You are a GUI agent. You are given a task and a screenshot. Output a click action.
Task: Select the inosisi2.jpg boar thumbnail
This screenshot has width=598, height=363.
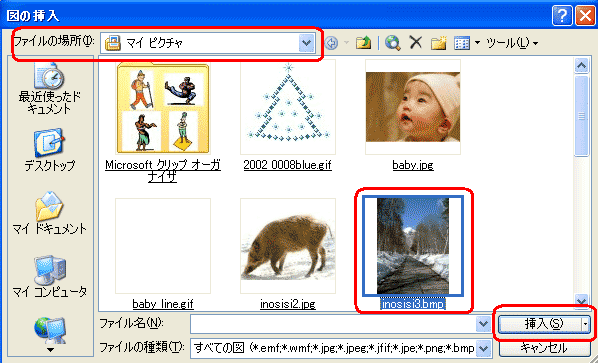point(288,246)
